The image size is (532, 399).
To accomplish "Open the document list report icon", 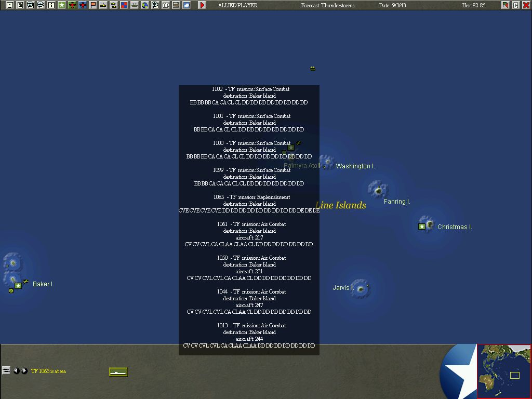I will click(x=20, y=5).
